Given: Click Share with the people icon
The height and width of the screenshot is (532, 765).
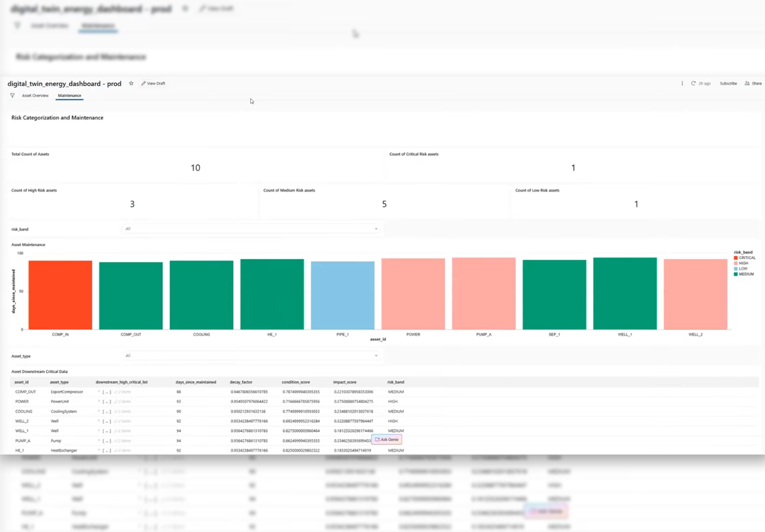Looking at the screenshot, I should coord(753,84).
